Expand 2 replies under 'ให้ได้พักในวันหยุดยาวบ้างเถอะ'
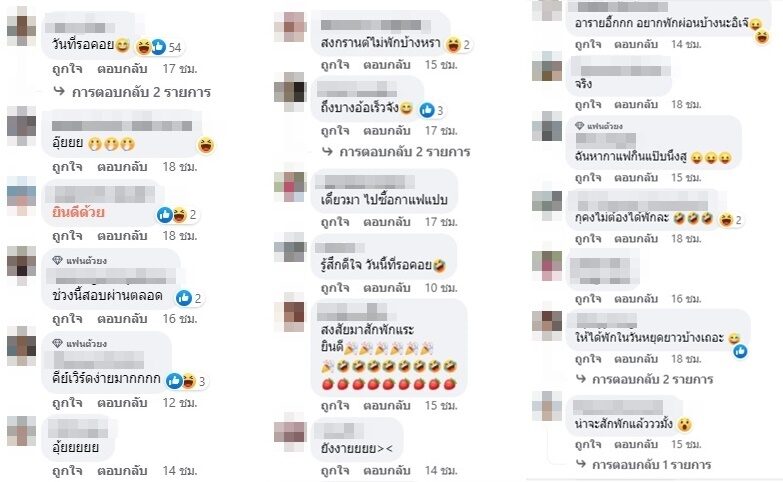This screenshot has width=783, height=482. pos(645,379)
